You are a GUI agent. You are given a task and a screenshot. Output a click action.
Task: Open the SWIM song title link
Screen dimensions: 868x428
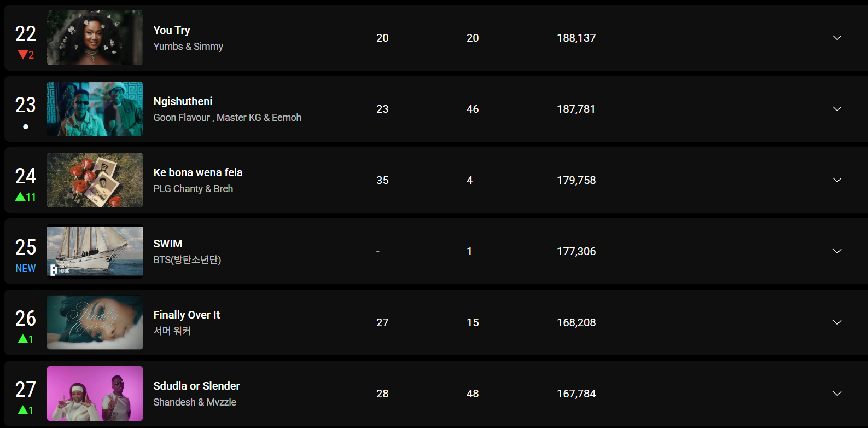[168, 244]
